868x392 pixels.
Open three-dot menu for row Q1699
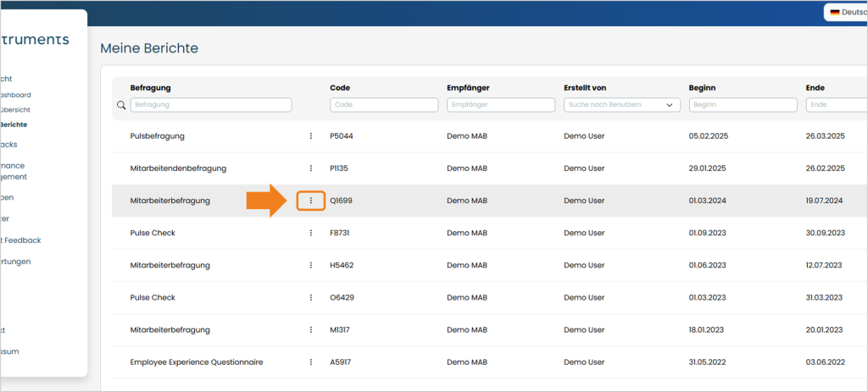(310, 201)
